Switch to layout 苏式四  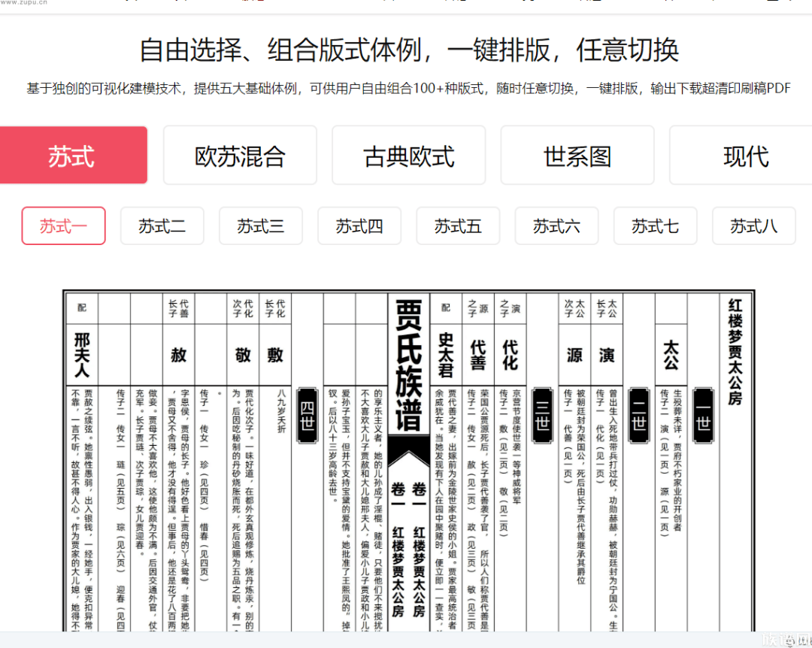pos(359,226)
